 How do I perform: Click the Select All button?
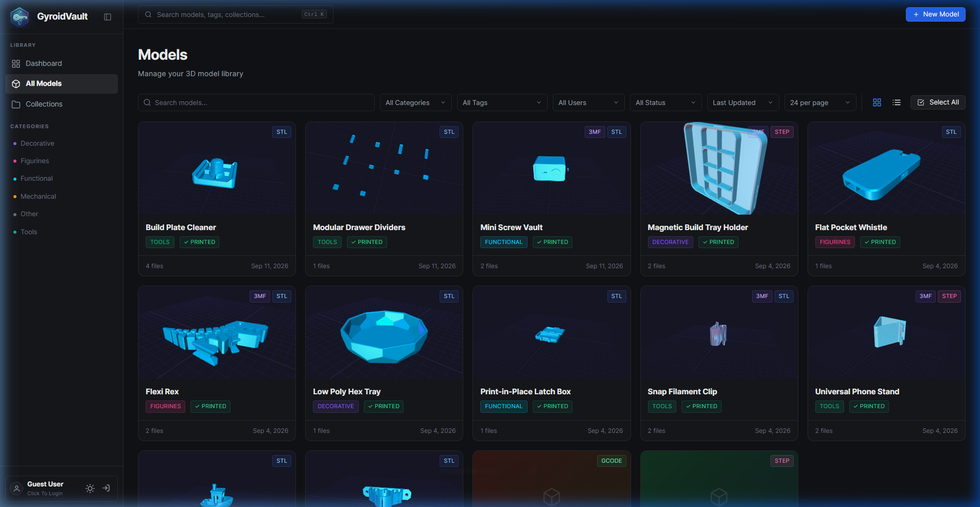(938, 102)
